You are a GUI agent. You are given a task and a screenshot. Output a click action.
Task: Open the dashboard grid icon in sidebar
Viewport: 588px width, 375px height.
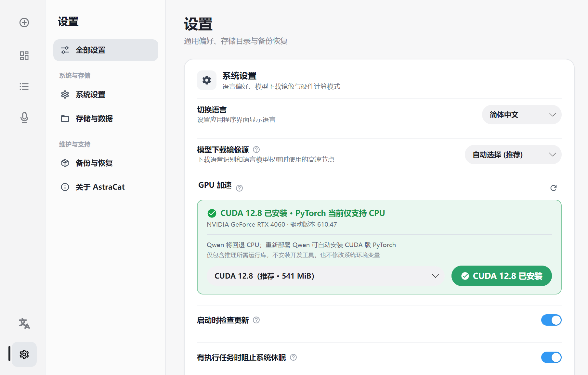[x=24, y=56]
